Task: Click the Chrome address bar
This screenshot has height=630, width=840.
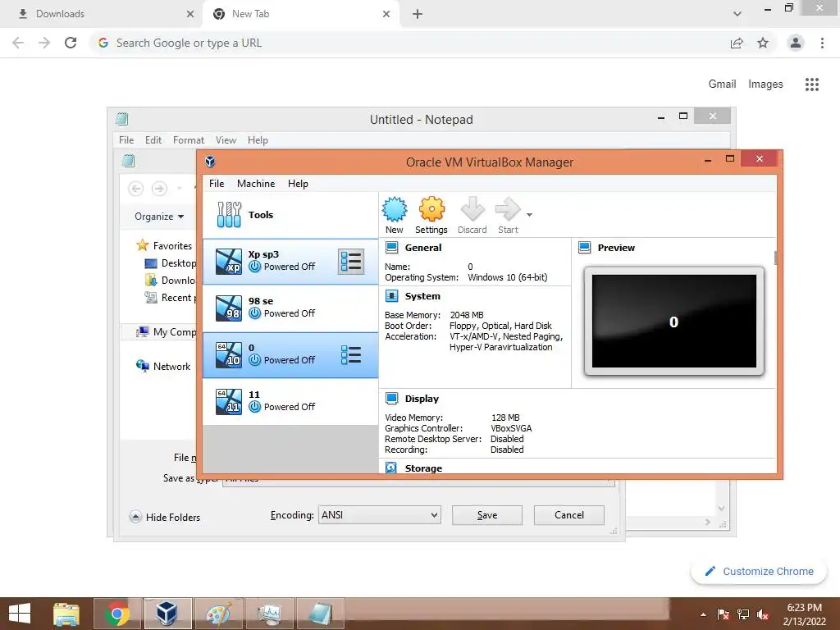Action: click(407, 43)
